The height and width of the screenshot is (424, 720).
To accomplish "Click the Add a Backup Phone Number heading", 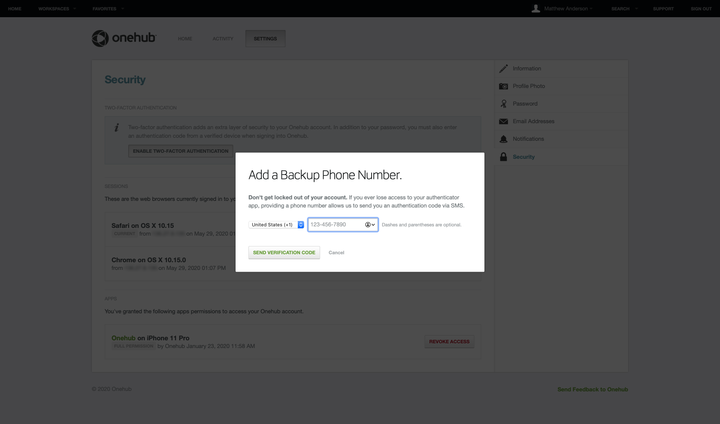I will [x=325, y=175].
